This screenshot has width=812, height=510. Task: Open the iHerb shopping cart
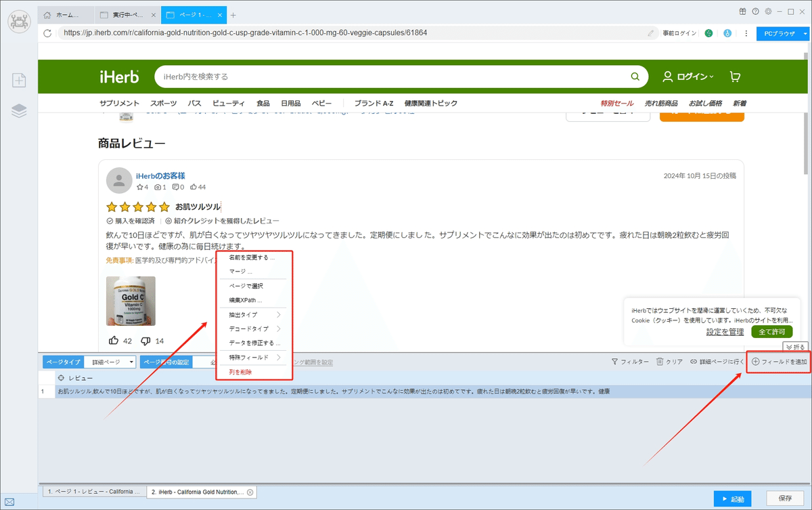pos(735,77)
